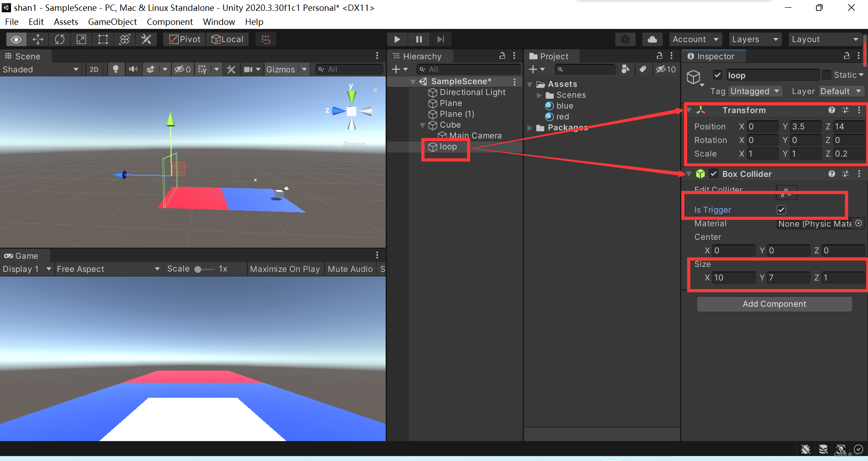
Task: Select the loop object in Hierarchy
Action: pyautogui.click(x=448, y=147)
